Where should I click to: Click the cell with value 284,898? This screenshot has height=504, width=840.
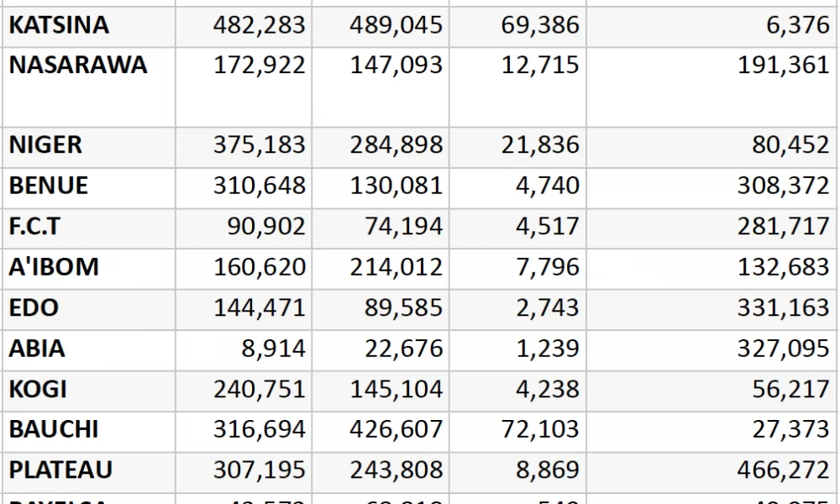(x=396, y=145)
